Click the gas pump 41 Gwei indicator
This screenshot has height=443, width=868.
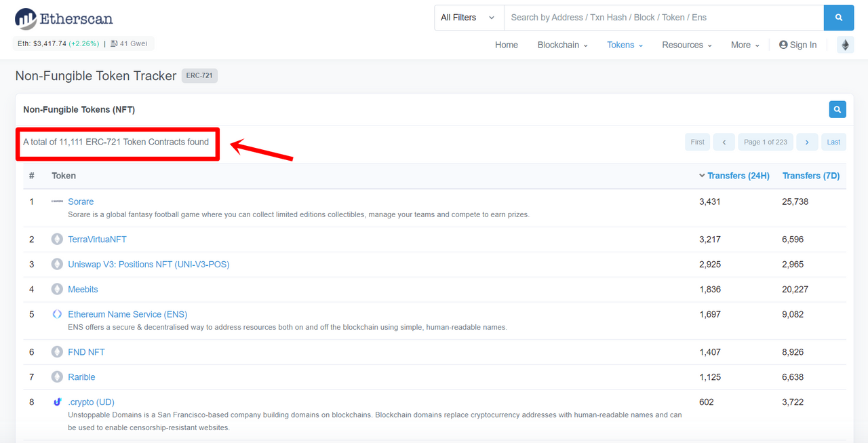click(129, 43)
